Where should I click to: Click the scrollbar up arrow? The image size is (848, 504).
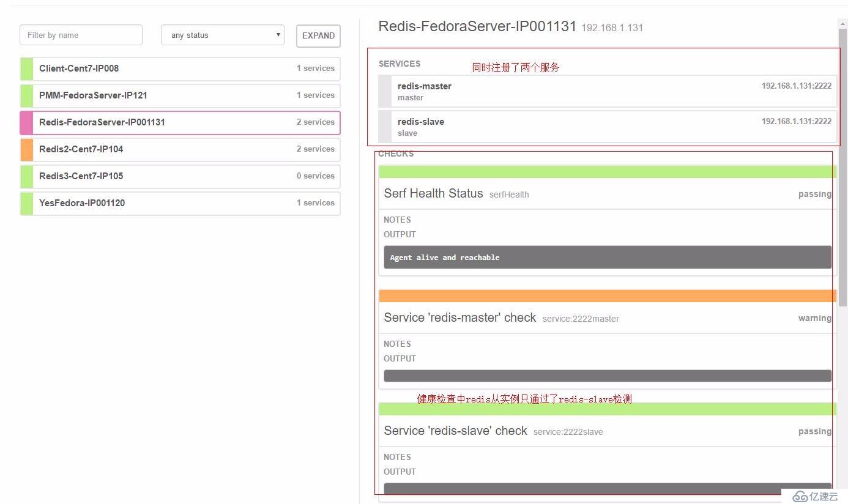(x=842, y=24)
